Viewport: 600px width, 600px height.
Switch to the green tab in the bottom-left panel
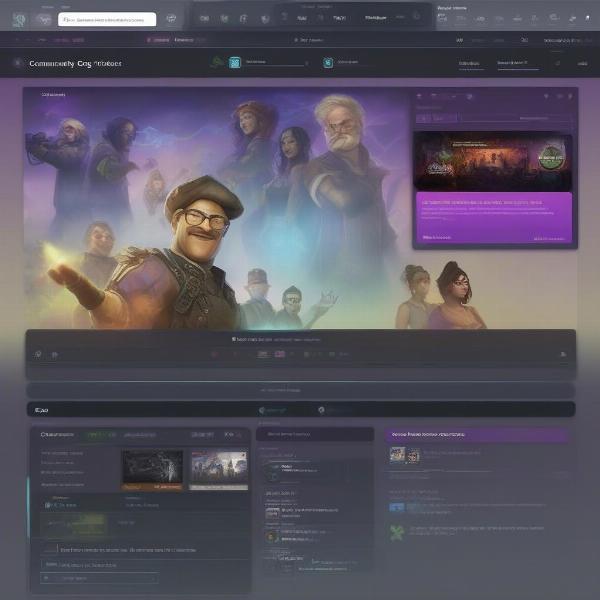101,435
